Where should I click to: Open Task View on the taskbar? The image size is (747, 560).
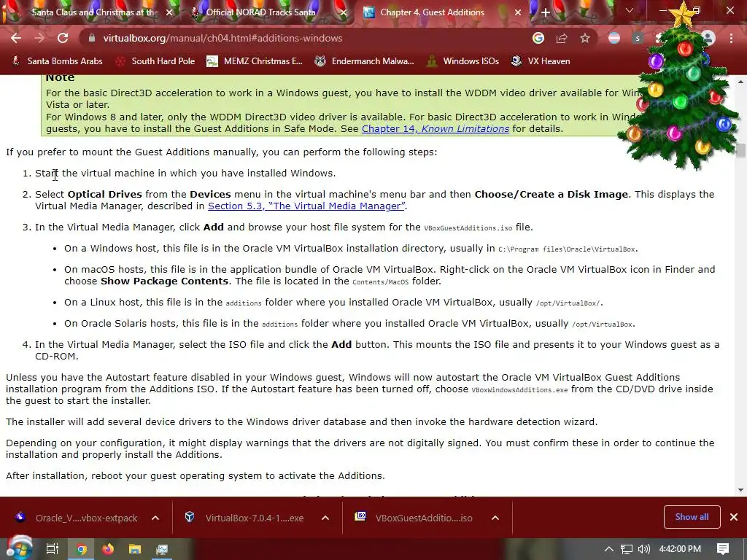53,549
